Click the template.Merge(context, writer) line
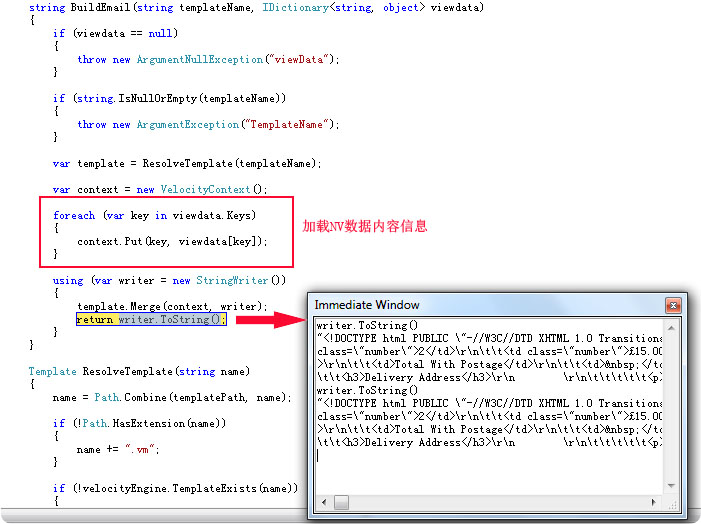This screenshot has width=701, height=524. pyautogui.click(x=172, y=306)
